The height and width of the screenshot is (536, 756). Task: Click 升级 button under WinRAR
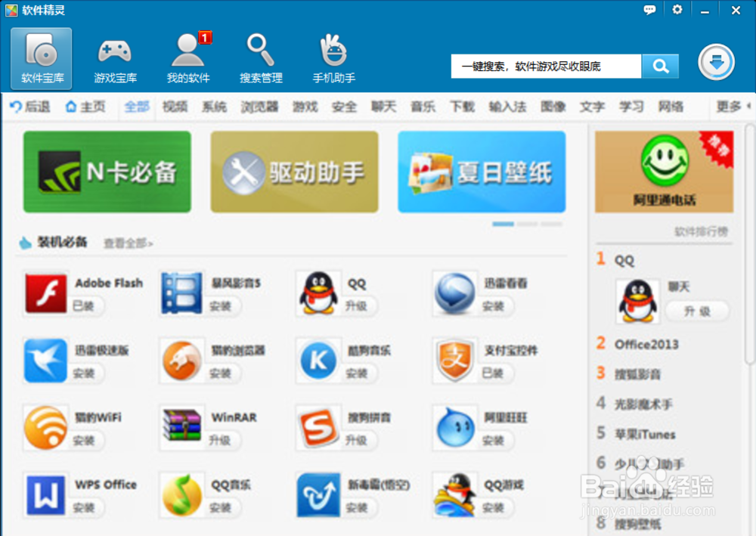pos(220,441)
